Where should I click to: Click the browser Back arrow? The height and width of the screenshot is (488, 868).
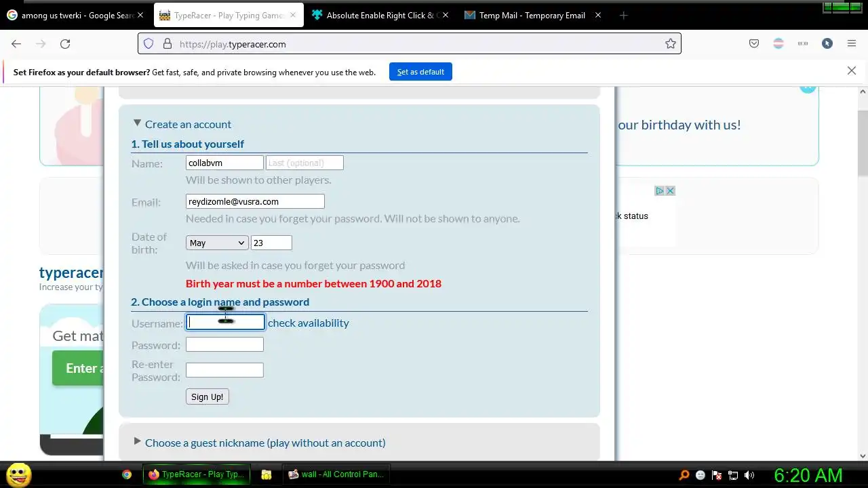[x=16, y=43]
